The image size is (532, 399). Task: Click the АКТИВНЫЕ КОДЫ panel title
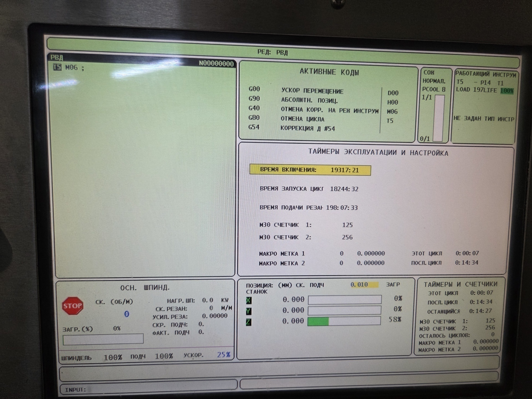(x=329, y=72)
